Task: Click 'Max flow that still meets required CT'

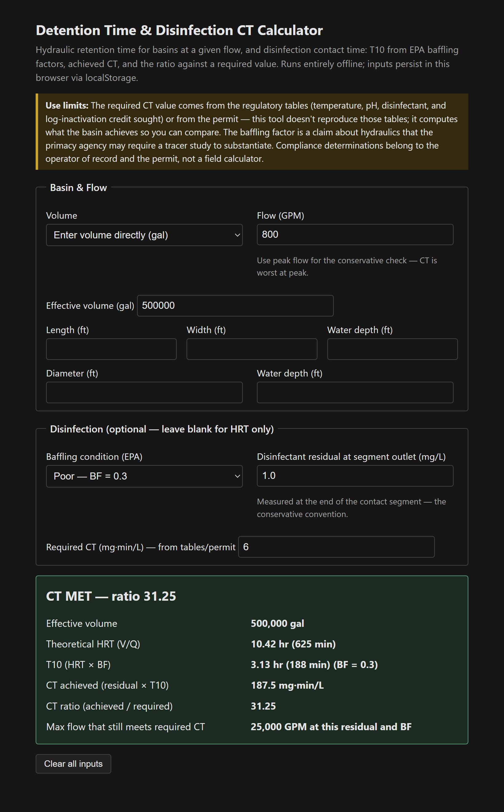Action: click(x=126, y=727)
